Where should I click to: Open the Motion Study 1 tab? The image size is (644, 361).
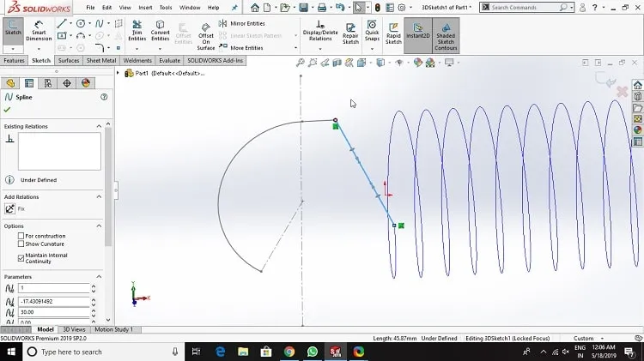[x=113, y=329]
